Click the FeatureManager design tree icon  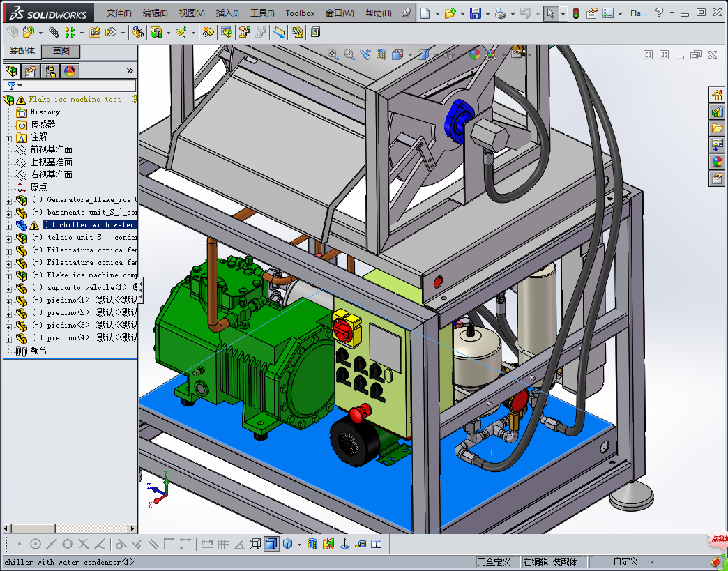pyautogui.click(x=11, y=71)
